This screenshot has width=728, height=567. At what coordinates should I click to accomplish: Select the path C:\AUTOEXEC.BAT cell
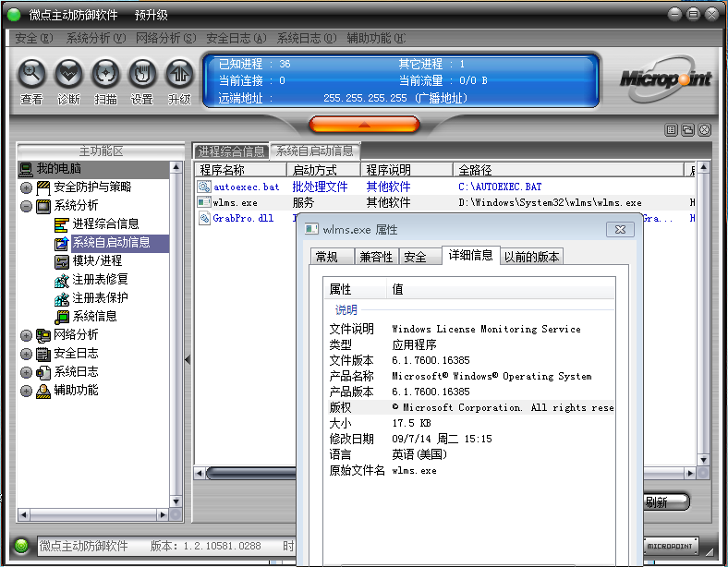click(x=500, y=187)
